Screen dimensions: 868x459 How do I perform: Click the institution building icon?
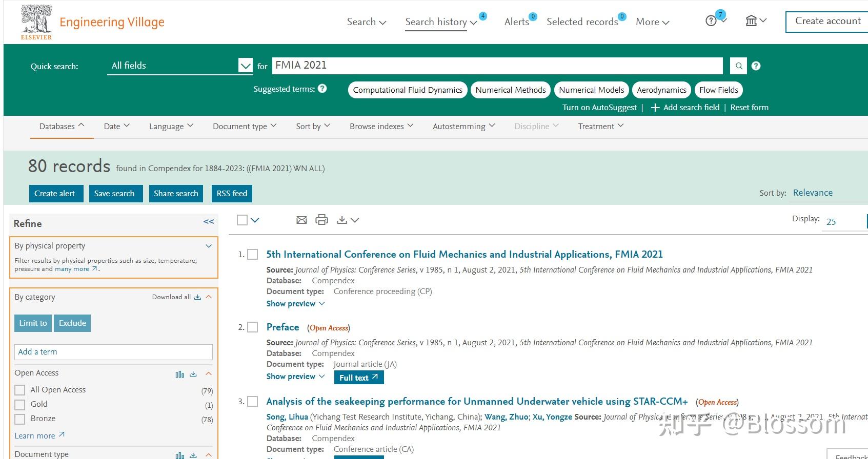coord(755,21)
